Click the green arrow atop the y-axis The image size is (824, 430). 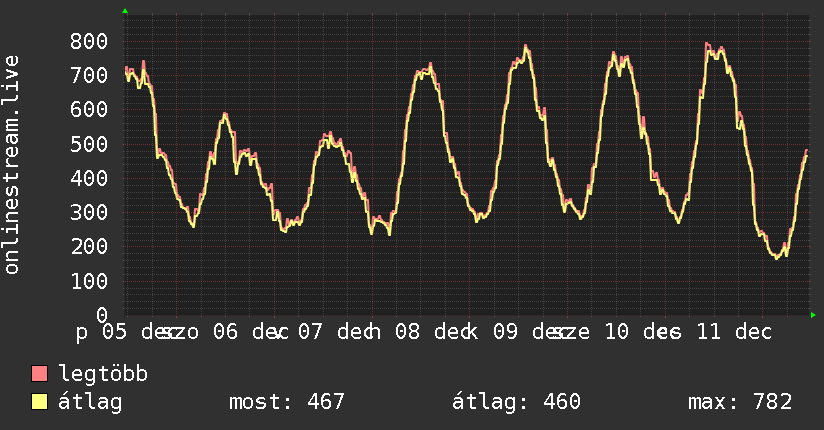[125, 11]
